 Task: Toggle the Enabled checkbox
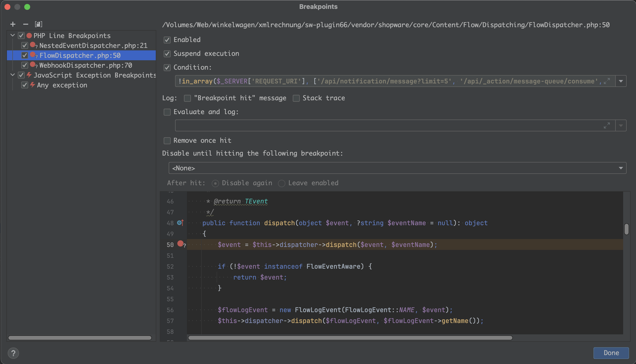point(167,40)
